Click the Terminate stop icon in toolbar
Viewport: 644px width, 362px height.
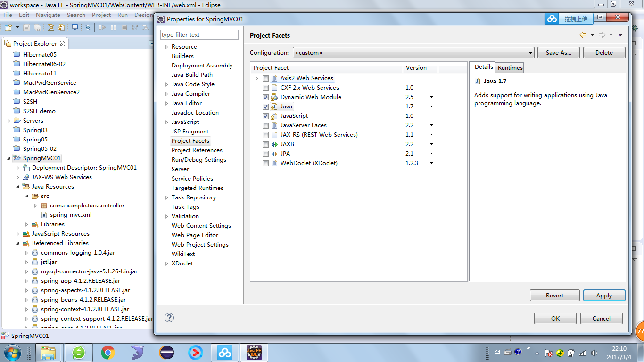tap(124, 27)
